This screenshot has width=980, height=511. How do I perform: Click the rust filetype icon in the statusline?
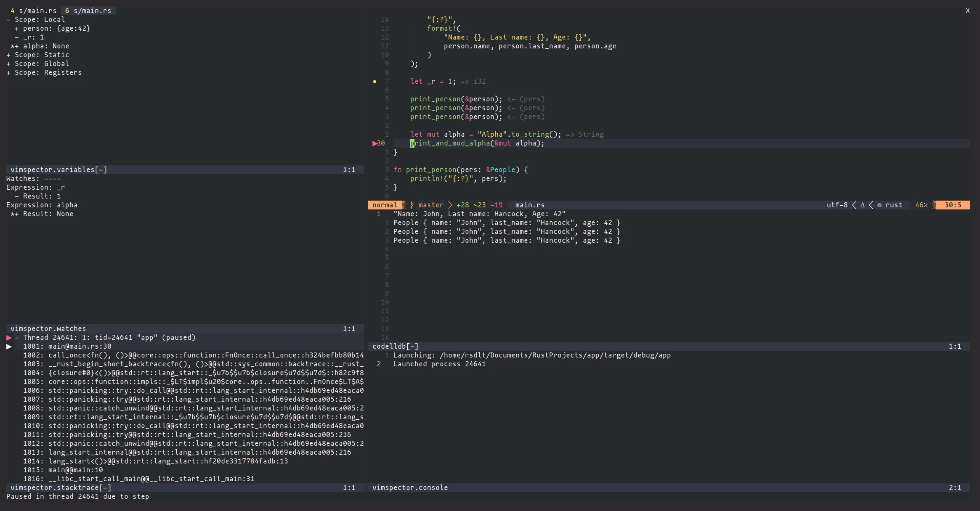[x=879, y=205]
